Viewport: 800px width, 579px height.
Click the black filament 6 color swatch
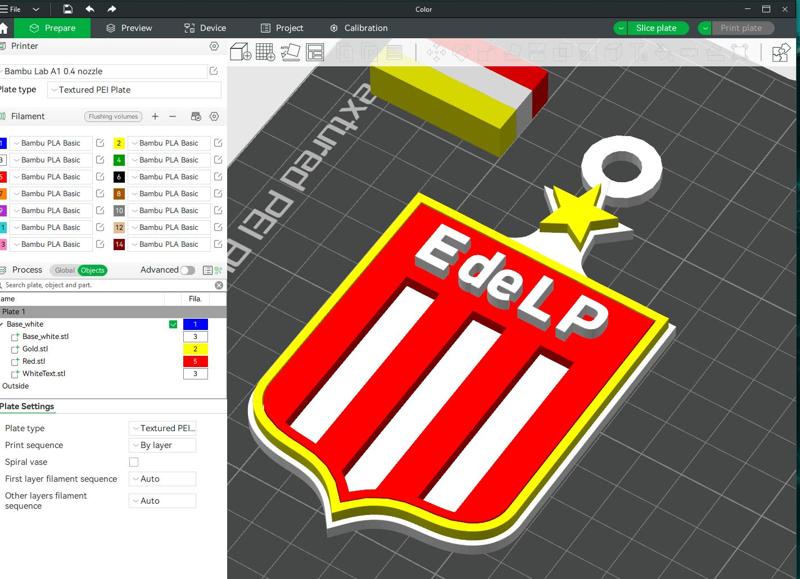[x=119, y=177]
